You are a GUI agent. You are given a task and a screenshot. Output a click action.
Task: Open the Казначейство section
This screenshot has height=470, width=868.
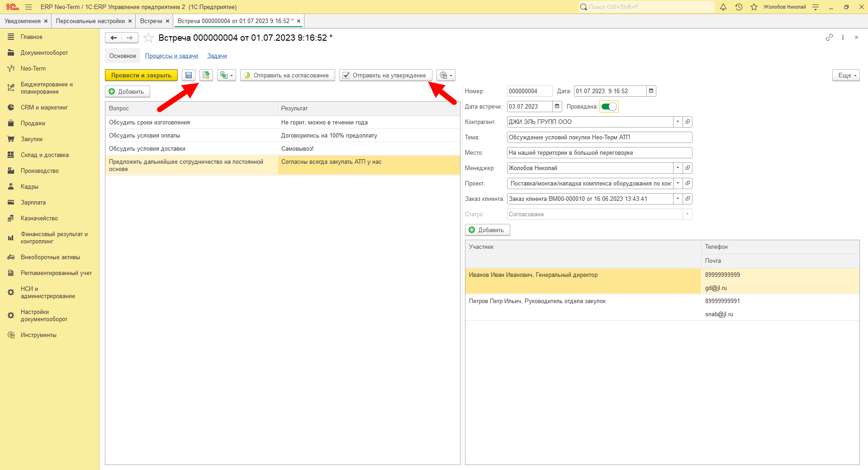click(39, 218)
